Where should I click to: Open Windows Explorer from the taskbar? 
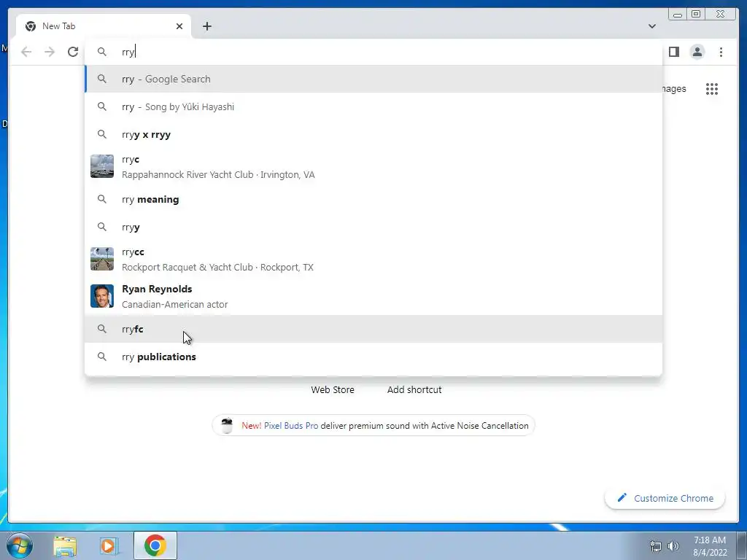(65, 545)
